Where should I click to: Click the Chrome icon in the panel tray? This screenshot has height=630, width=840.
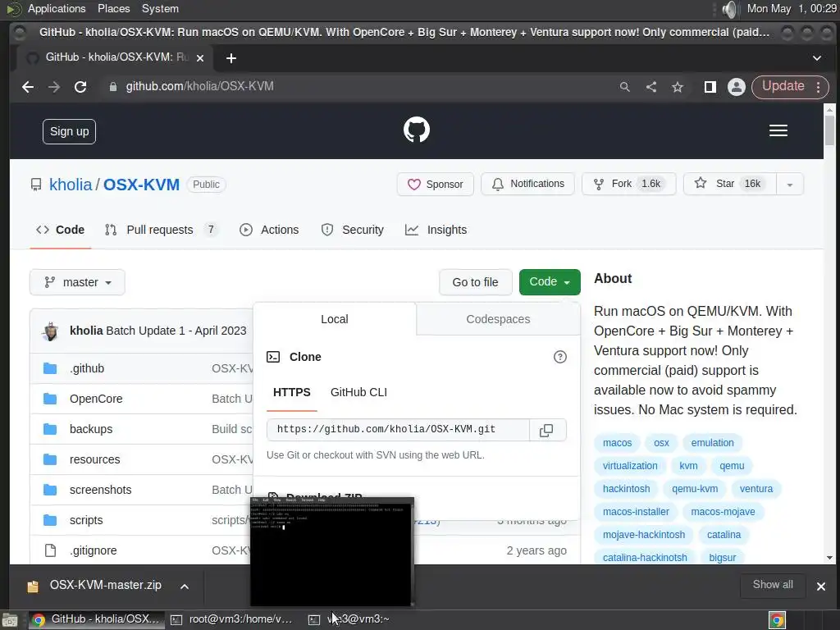pyautogui.click(x=777, y=620)
